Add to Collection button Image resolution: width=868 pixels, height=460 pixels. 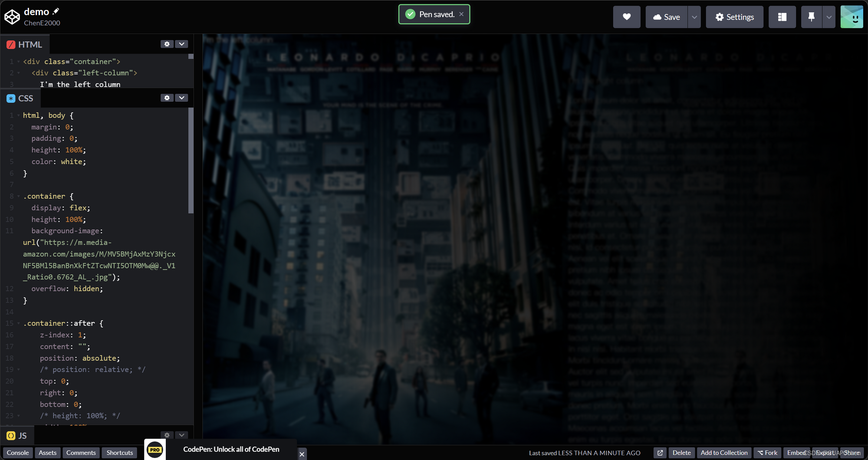pos(724,453)
